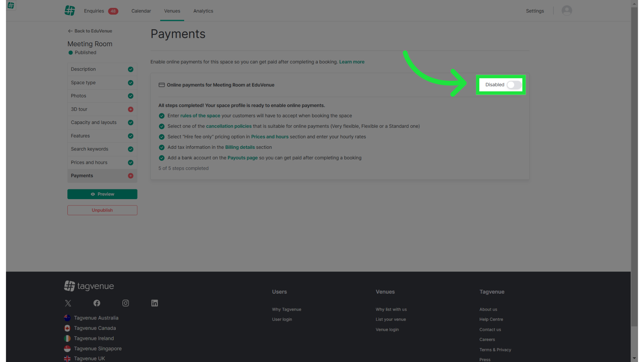Click the Description completed checkmark icon

click(x=130, y=69)
